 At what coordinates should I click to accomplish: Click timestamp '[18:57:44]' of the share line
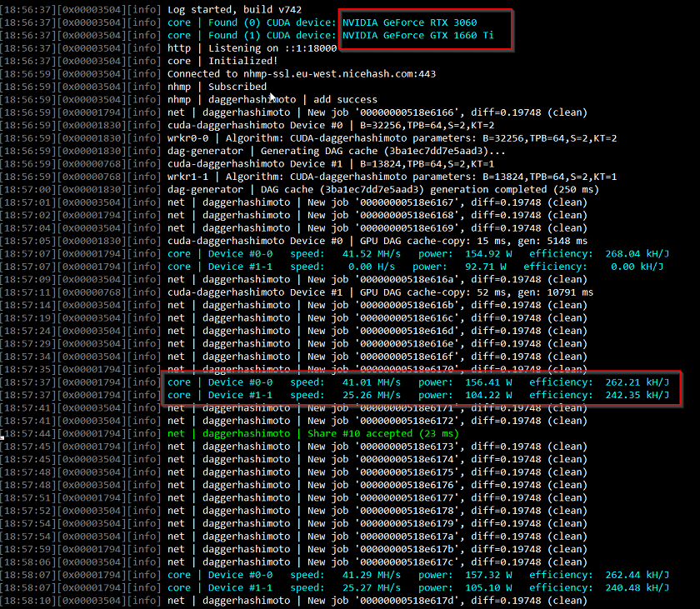[28, 434]
